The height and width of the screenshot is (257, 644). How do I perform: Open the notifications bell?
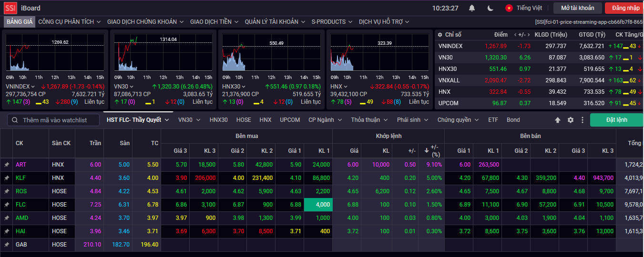click(x=472, y=8)
